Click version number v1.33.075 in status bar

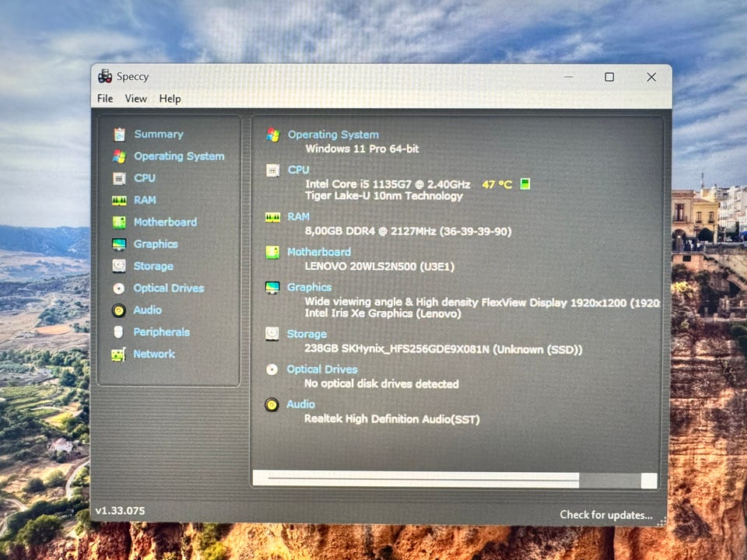click(x=120, y=510)
